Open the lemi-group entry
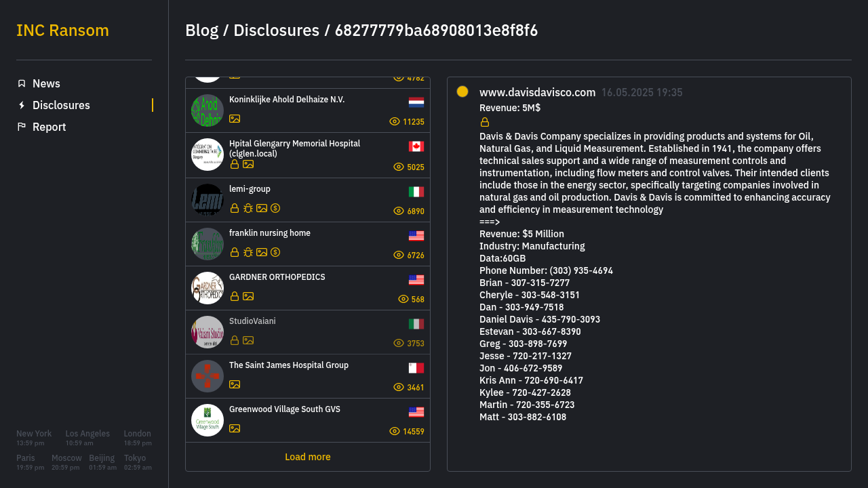This screenshot has width=868, height=488. (308, 200)
